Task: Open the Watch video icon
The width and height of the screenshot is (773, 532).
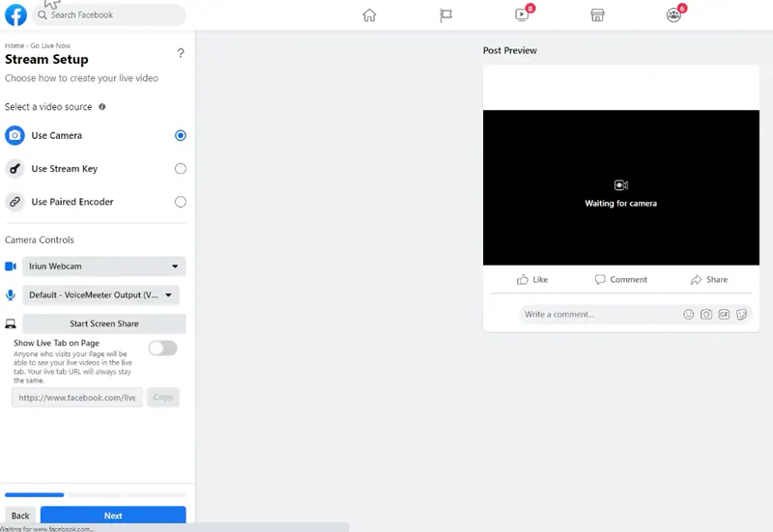Action: [522, 14]
